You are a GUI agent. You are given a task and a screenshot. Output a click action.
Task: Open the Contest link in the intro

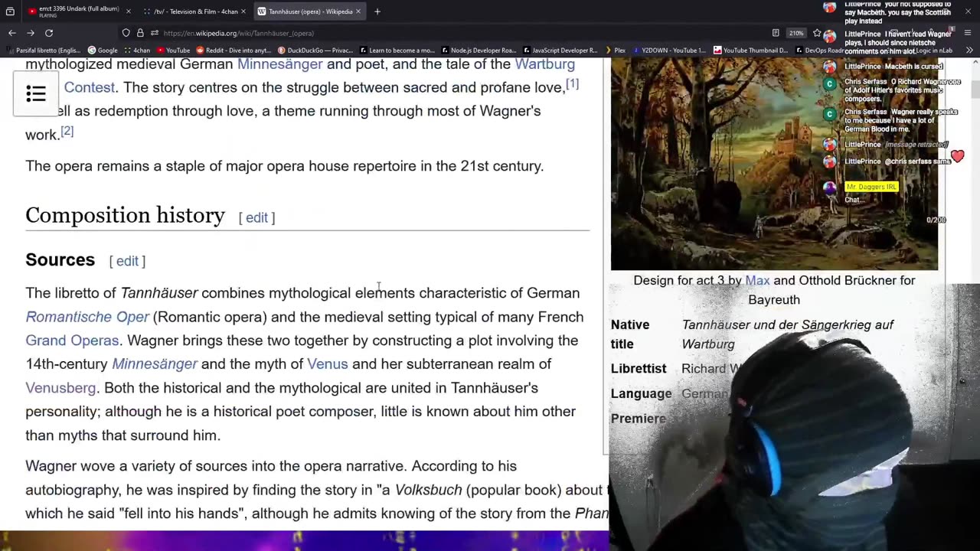click(89, 88)
